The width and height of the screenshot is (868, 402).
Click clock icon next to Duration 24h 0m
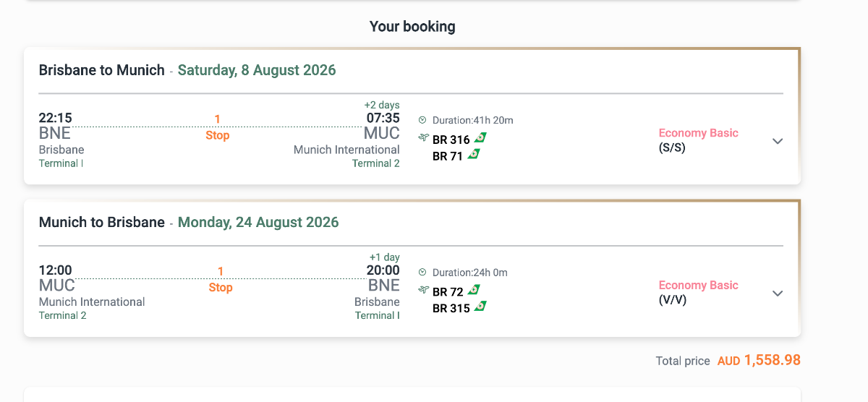[x=422, y=273]
